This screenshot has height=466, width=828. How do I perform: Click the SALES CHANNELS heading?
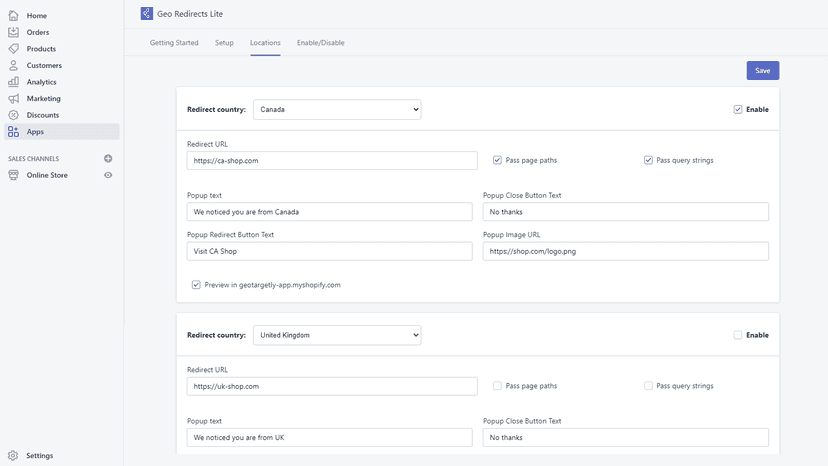tap(33, 159)
